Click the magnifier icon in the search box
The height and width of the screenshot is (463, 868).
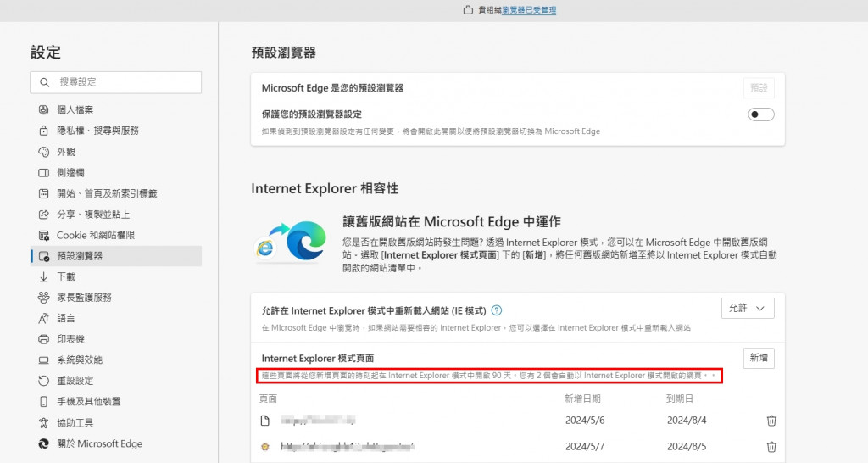pos(44,82)
